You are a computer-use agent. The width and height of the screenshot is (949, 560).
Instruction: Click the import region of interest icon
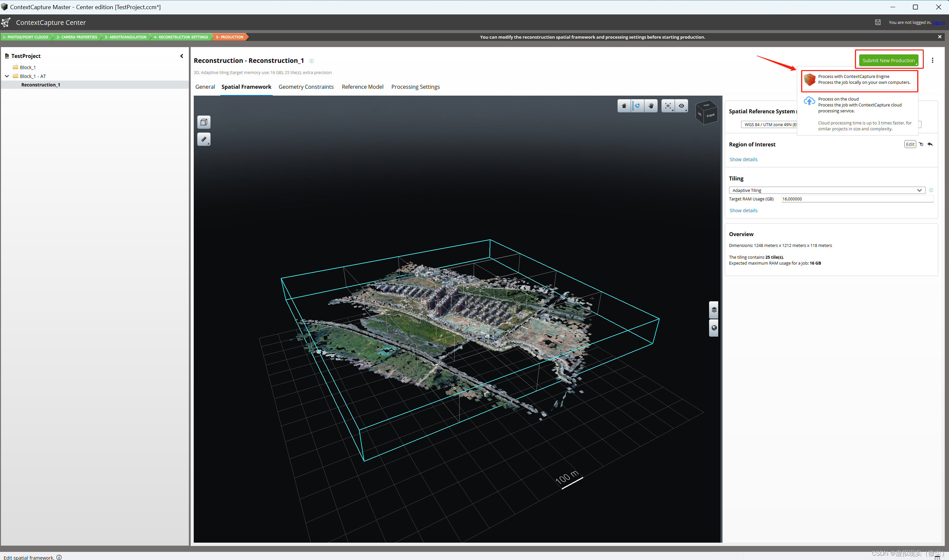[921, 144]
